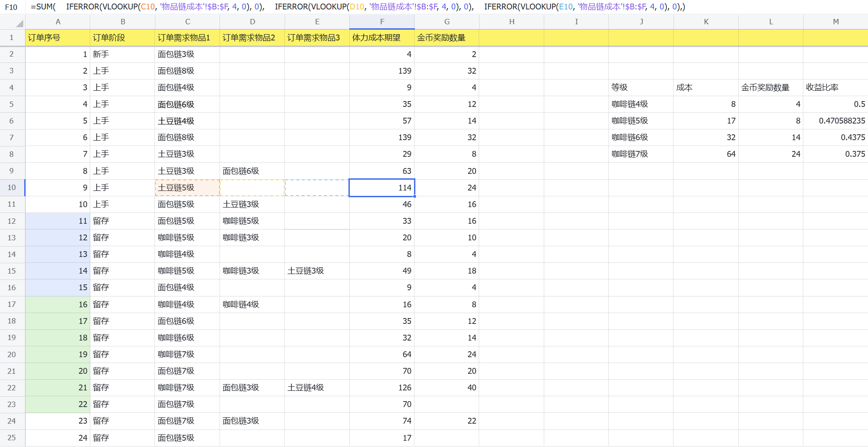Click value 0.4375 in column M

tap(836, 137)
